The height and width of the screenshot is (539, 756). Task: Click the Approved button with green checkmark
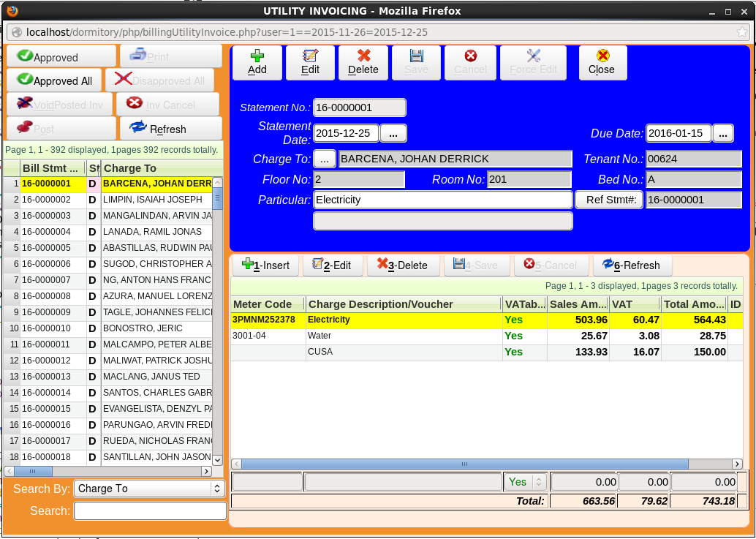(x=61, y=57)
